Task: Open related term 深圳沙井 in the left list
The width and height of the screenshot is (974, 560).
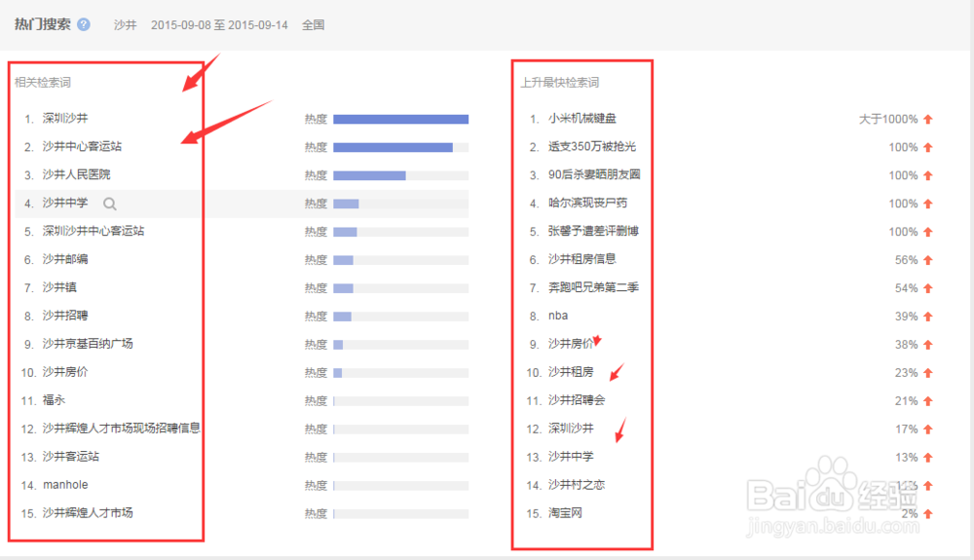Action: tap(65, 118)
